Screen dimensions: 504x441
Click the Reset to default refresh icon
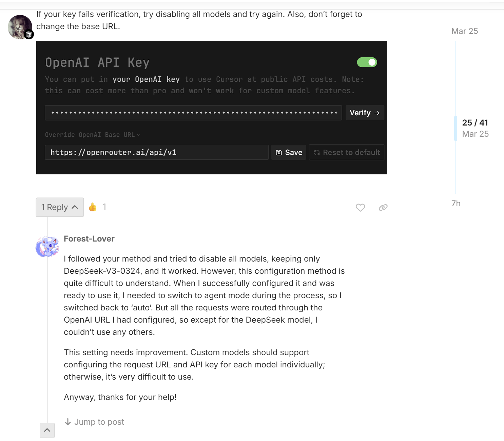(317, 153)
